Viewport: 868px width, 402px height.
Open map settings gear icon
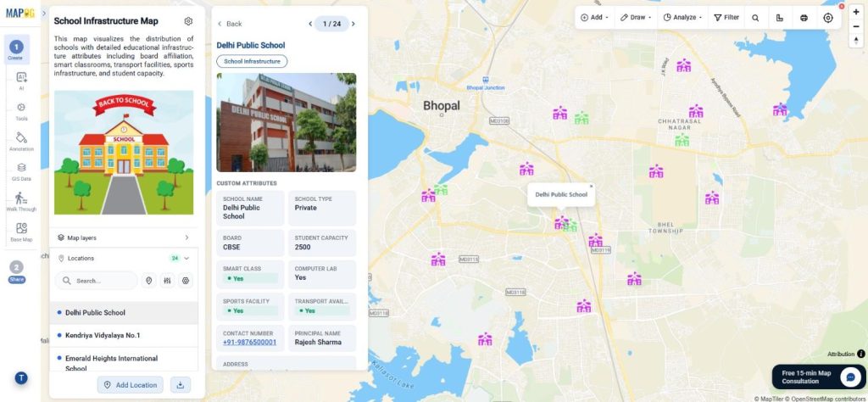188,21
